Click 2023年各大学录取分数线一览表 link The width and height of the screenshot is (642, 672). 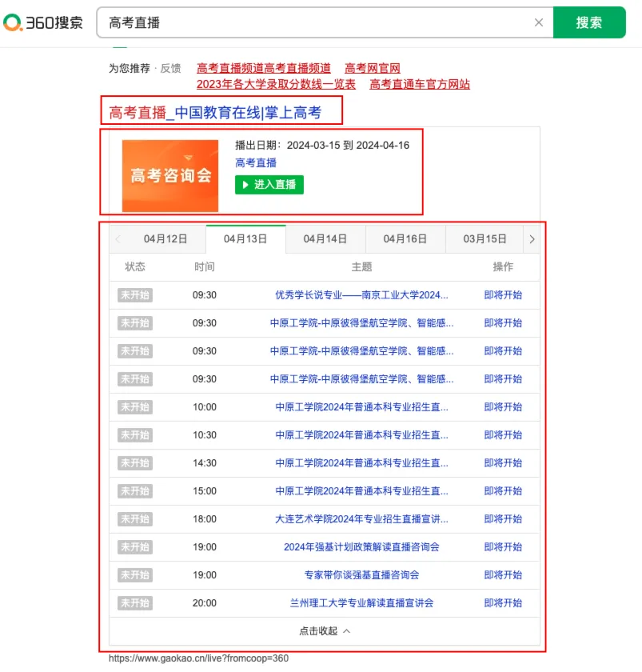(x=276, y=84)
